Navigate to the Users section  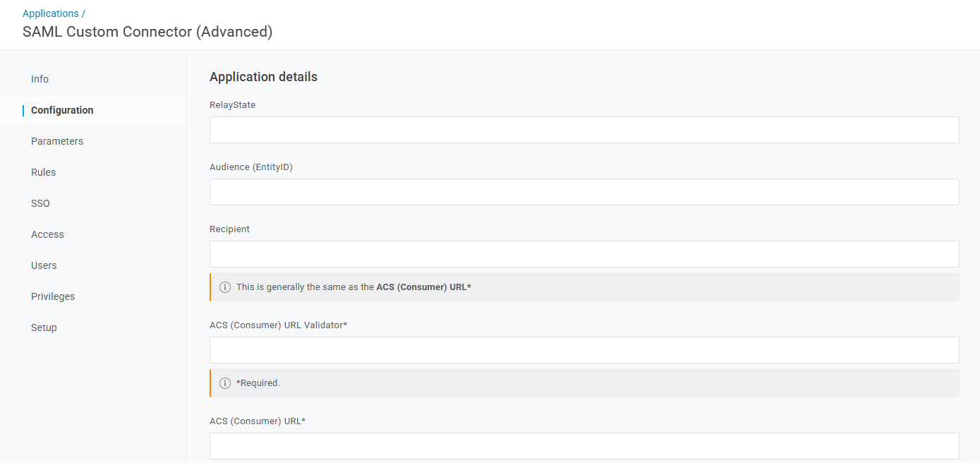point(44,265)
